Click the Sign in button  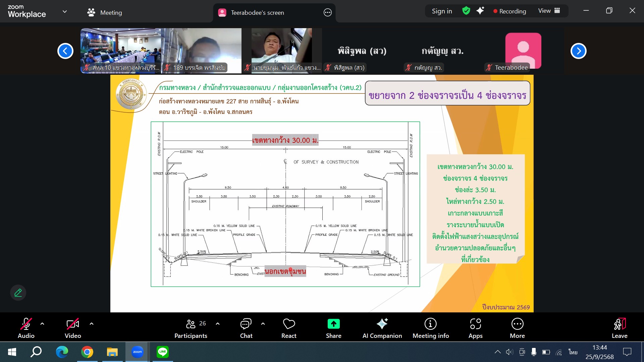coord(442,11)
